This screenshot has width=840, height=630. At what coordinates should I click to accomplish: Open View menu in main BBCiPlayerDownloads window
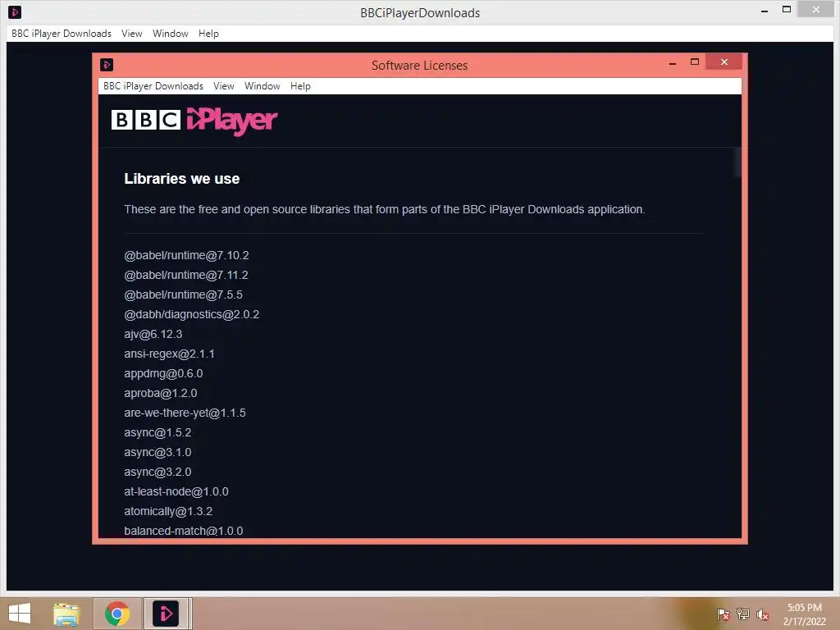tap(132, 34)
